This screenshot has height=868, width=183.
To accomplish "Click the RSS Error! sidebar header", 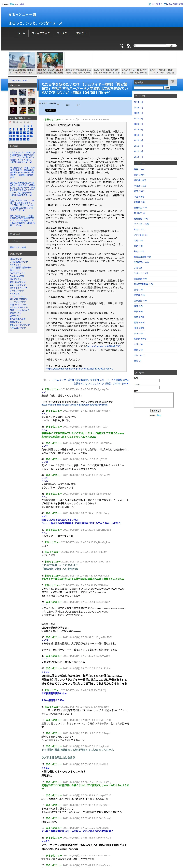I will [x=23, y=234].
